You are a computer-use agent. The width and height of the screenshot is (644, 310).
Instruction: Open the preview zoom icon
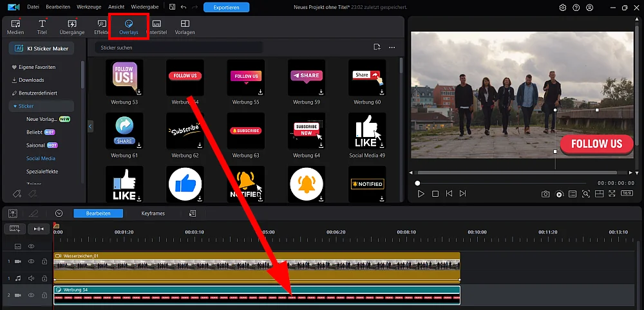click(x=586, y=194)
